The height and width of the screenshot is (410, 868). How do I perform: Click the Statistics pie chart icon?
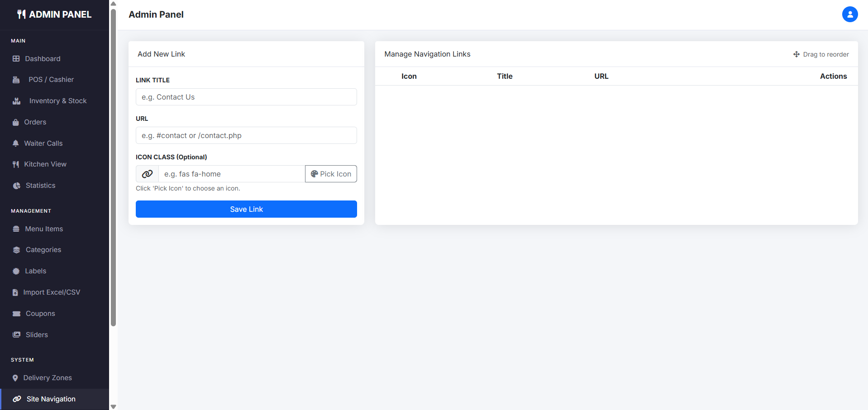tap(17, 186)
